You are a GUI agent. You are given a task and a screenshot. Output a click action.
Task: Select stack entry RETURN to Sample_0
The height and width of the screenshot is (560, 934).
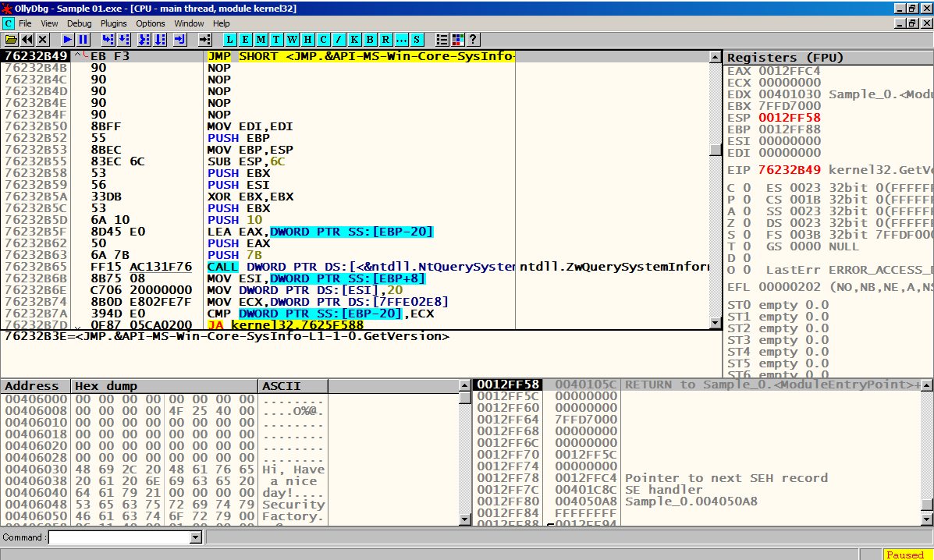pos(697,385)
